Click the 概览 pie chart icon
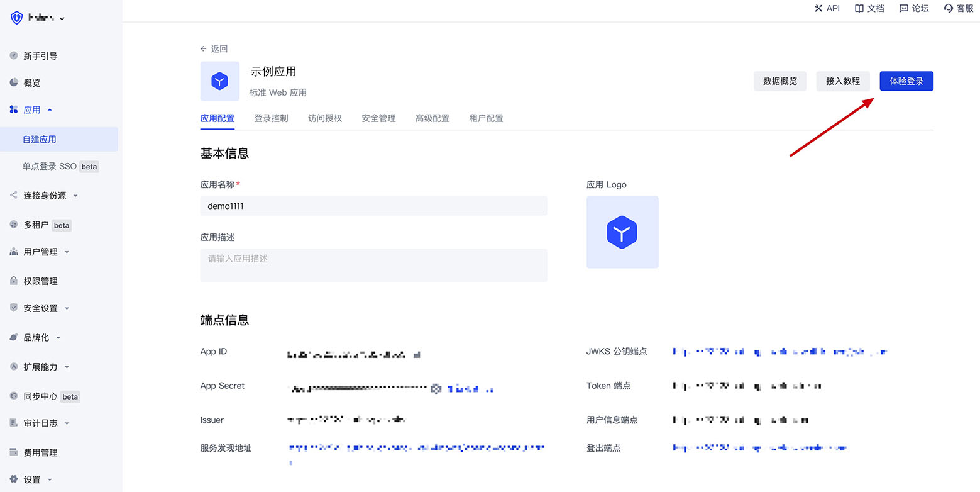Screen dimensions: 980x492 click(x=14, y=82)
